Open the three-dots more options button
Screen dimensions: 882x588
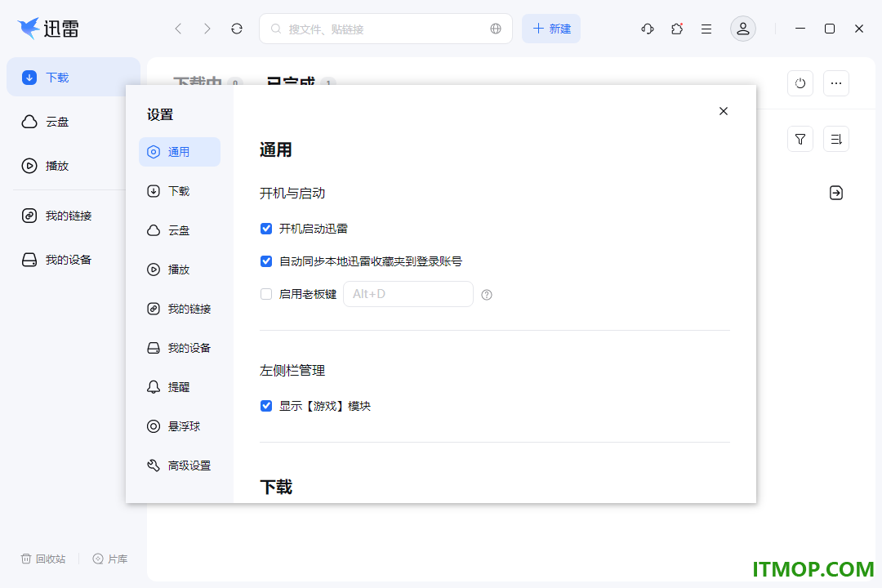pos(836,83)
